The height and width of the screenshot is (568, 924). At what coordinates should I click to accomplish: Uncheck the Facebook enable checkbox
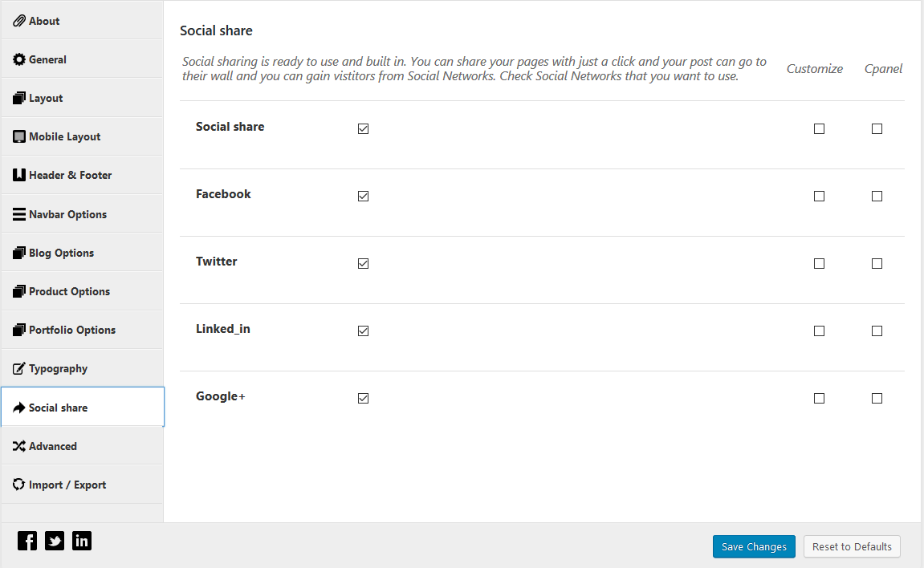364,197
